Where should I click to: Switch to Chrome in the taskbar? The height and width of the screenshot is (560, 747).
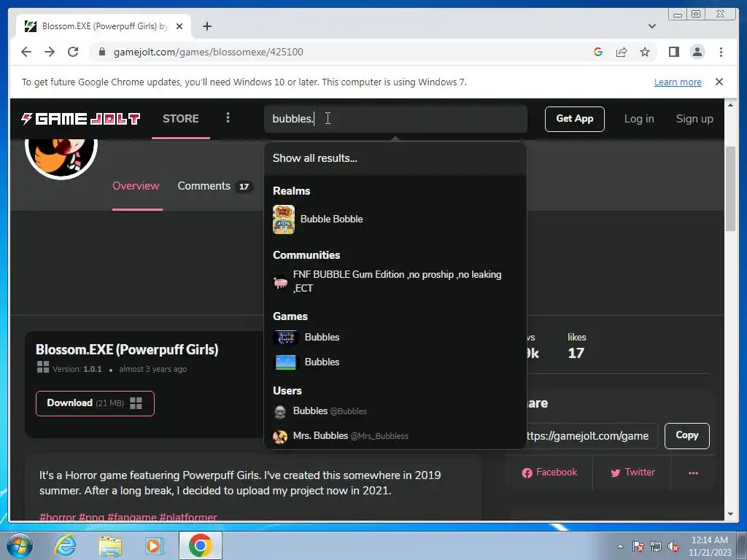click(x=200, y=545)
